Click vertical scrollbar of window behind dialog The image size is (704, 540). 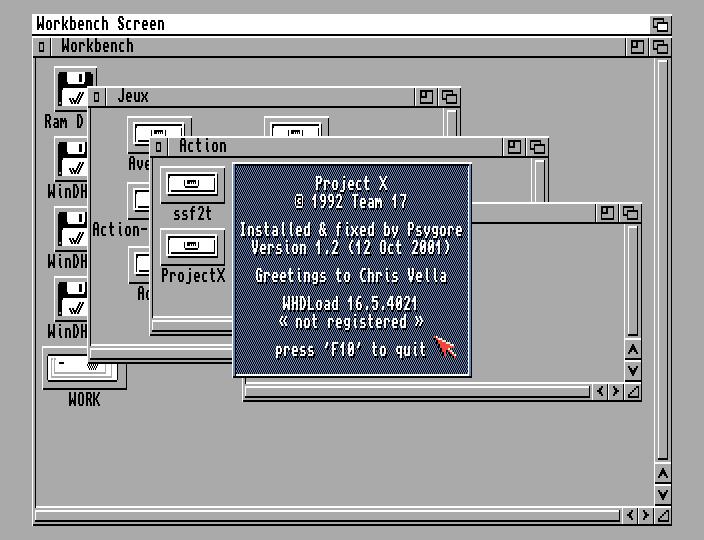click(633, 281)
